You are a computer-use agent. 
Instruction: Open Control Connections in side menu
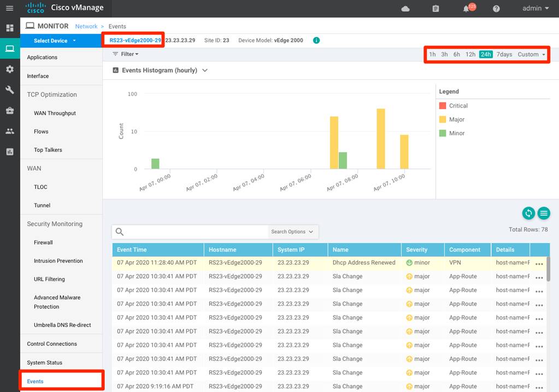[52, 344]
